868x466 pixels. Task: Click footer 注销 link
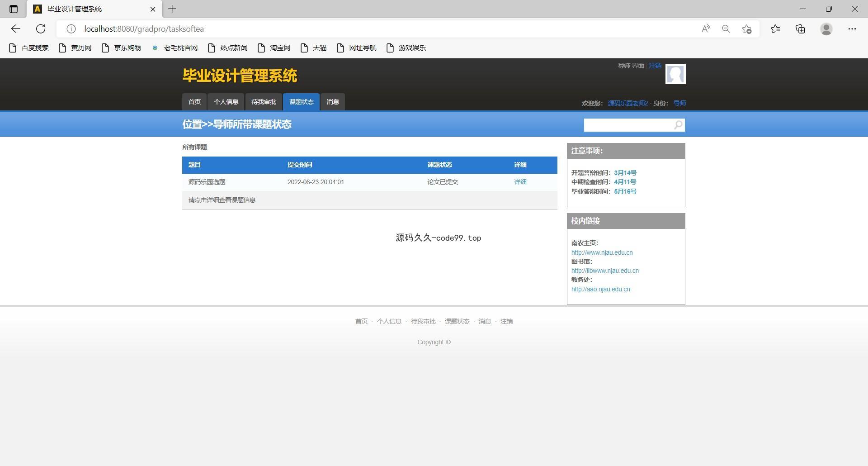coord(506,321)
